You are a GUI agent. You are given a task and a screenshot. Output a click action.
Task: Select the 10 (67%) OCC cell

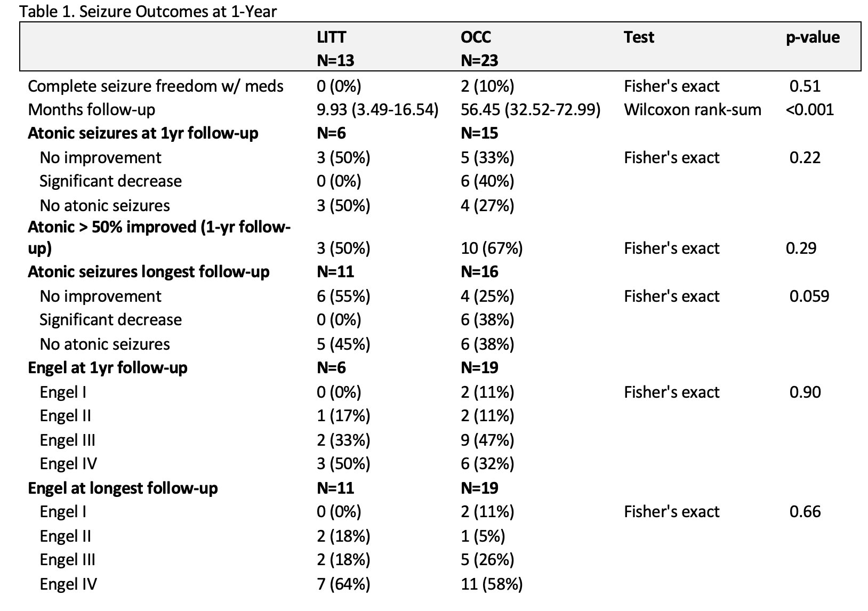click(492, 248)
